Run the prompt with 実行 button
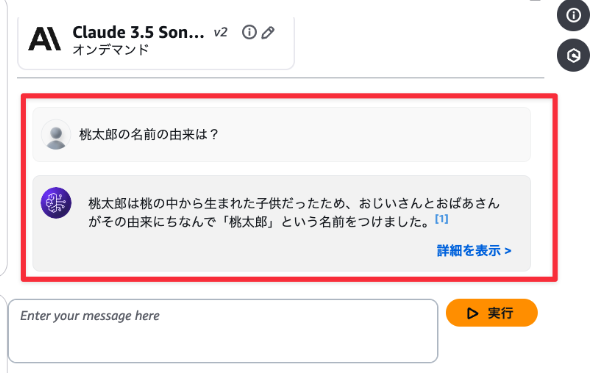The image size is (590, 373). point(491,313)
